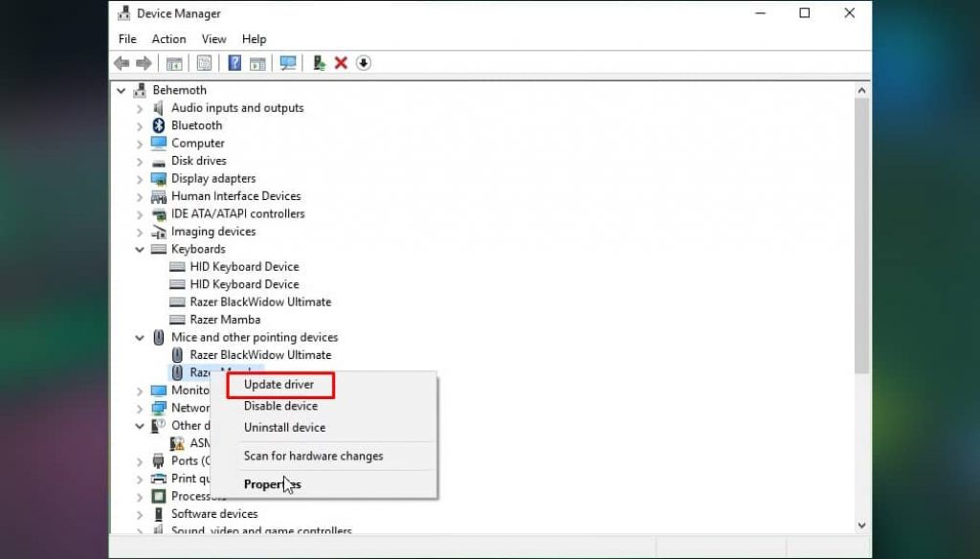Collapse Mice and other pointing devices
The image size is (980, 559).
tap(140, 338)
